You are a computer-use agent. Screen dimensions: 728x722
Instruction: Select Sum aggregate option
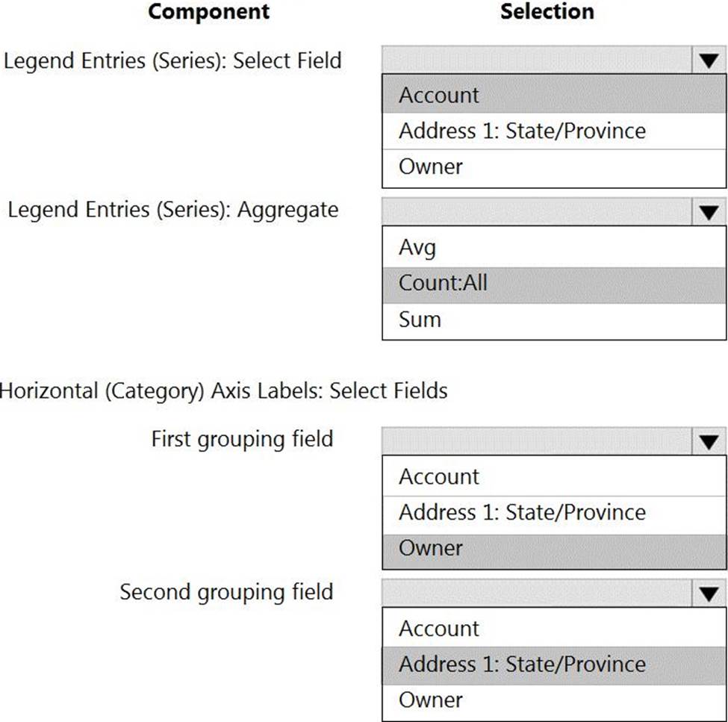553,320
